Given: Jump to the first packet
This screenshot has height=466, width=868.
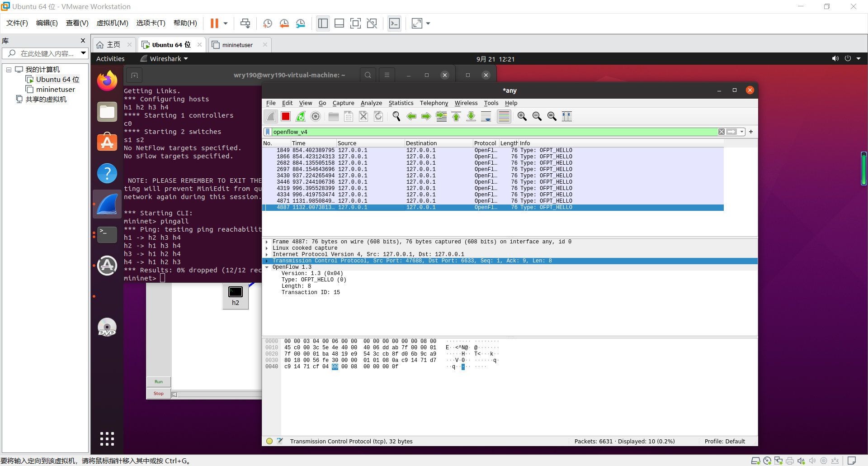Looking at the screenshot, I should pos(456,117).
